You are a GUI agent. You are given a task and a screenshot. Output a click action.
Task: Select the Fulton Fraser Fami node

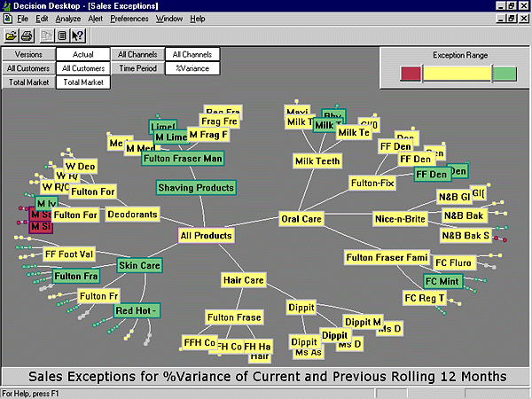387,257
